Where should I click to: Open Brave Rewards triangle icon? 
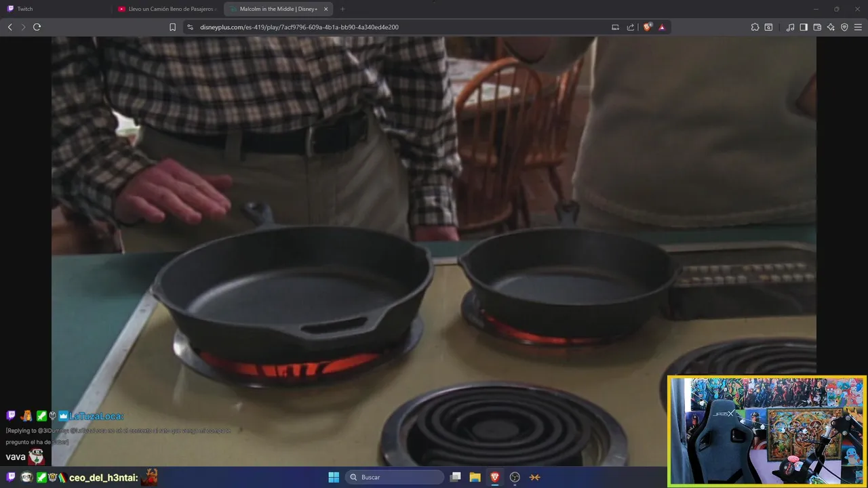coord(662,27)
